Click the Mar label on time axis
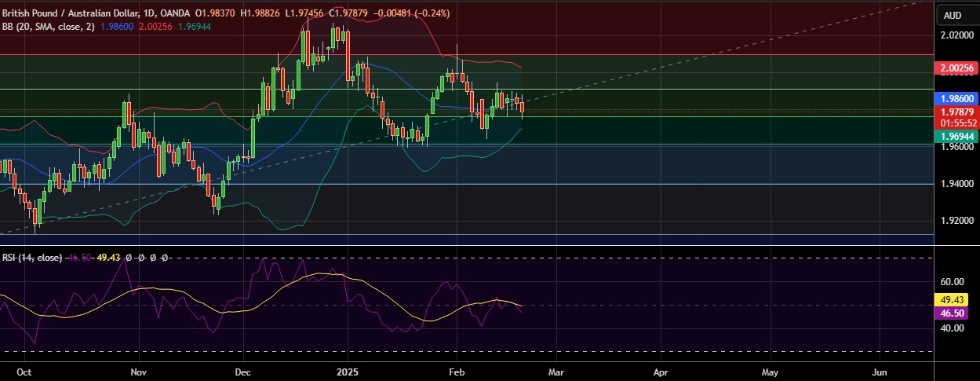Viewport: 980px width, 381px height. tap(556, 371)
